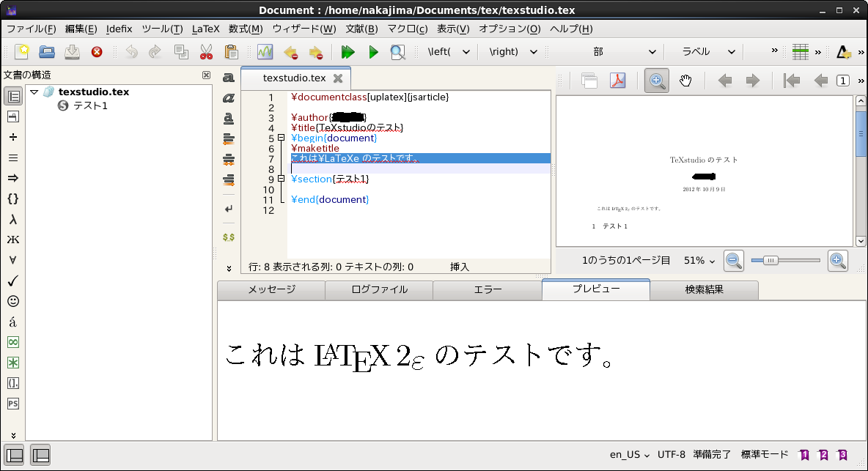Open the ラベル reference dropdown

pos(731,52)
